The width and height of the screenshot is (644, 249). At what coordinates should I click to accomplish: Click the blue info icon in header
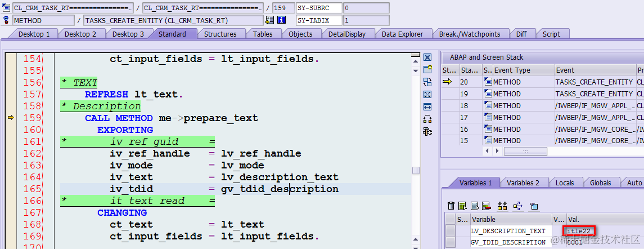(x=282, y=20)
